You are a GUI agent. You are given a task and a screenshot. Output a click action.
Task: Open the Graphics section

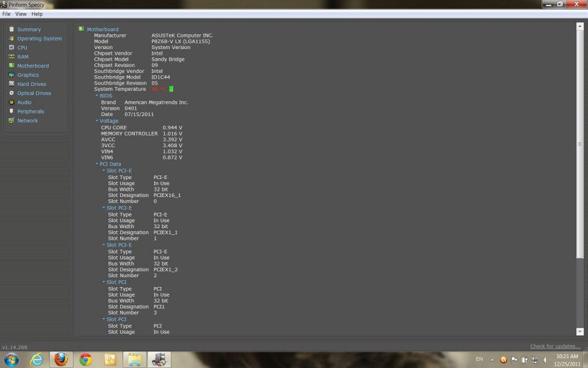[x=28, y=75]
